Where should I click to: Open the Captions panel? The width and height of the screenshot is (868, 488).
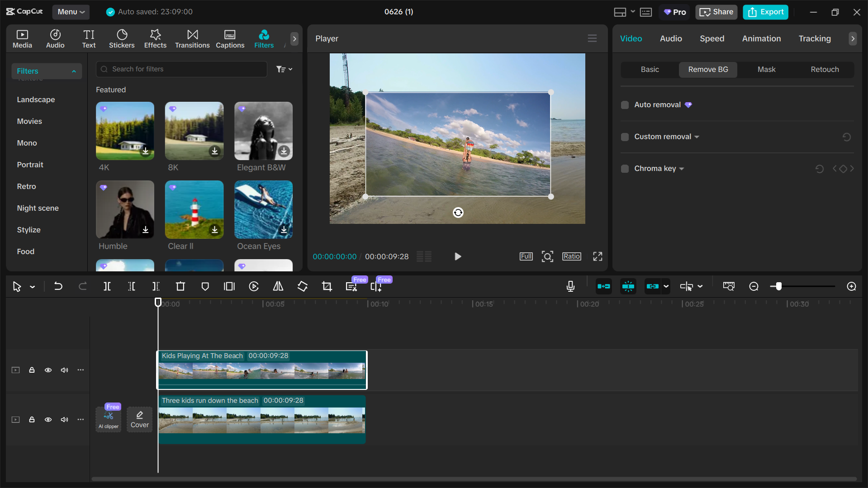click(230, 38)
